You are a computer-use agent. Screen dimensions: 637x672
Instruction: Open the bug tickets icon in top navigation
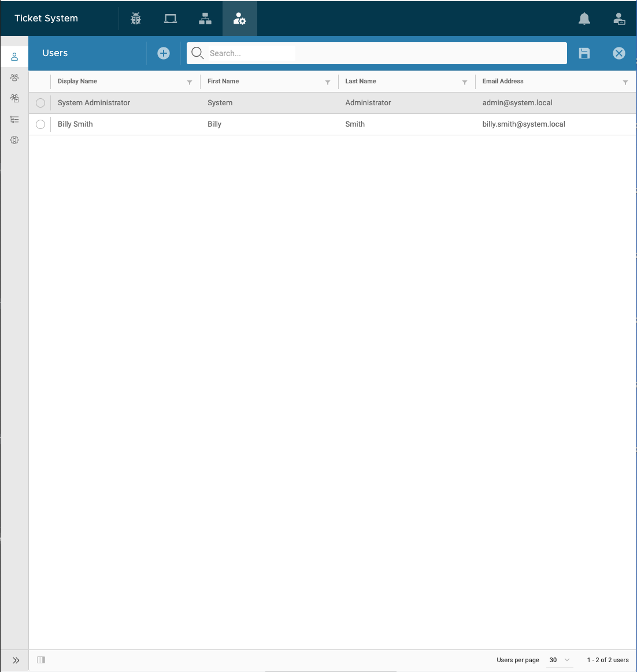pyautogui.click(x=136, y=19)
